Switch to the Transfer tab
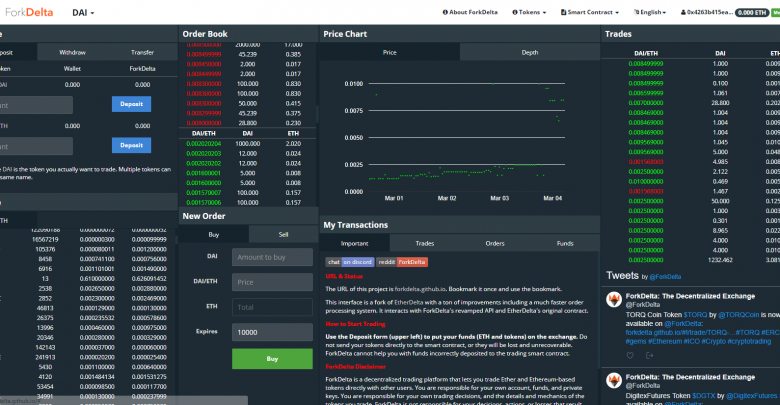 click(x=142, y=52)
